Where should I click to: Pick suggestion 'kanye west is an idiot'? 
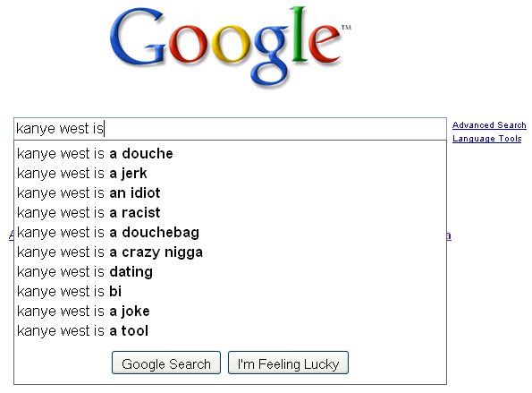pyautogui.click(x=230, y=193)
